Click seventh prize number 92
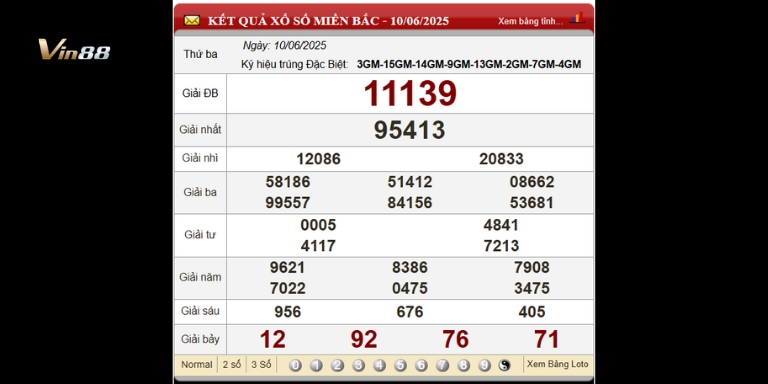This screenshot has height=384, width=768. point(364,339)
